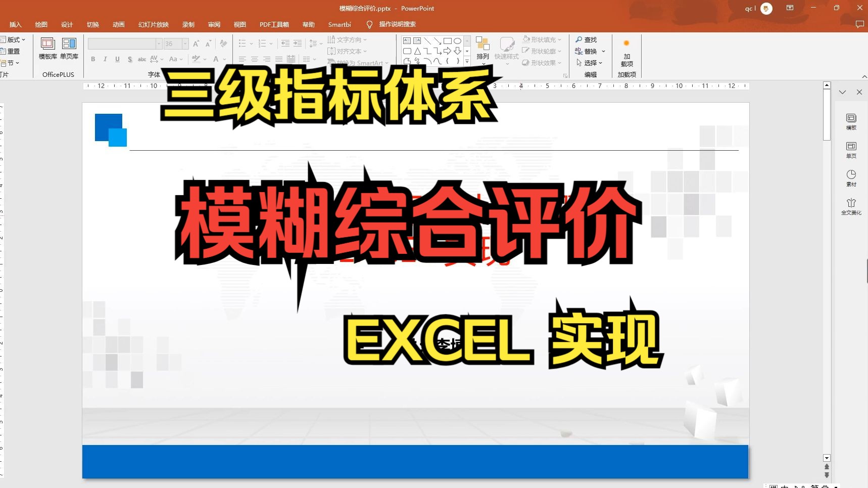Open 单页 panel in right sidebar

(851, 150)
